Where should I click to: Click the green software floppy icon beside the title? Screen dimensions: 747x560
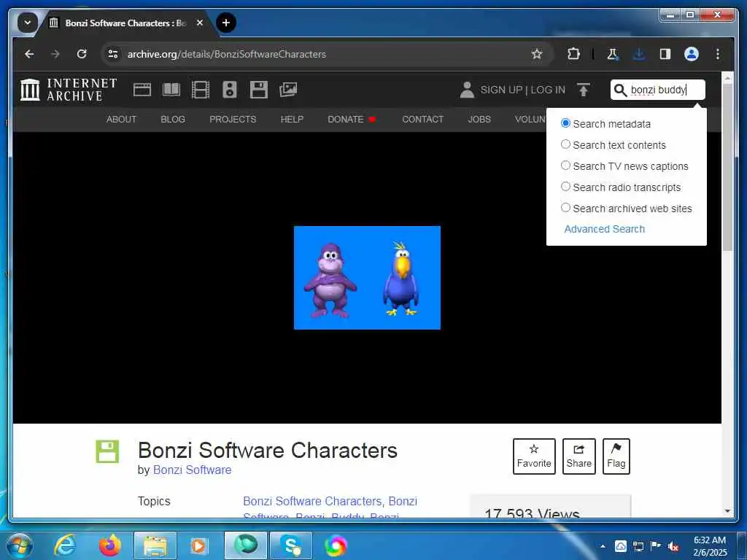pos(107,451)
